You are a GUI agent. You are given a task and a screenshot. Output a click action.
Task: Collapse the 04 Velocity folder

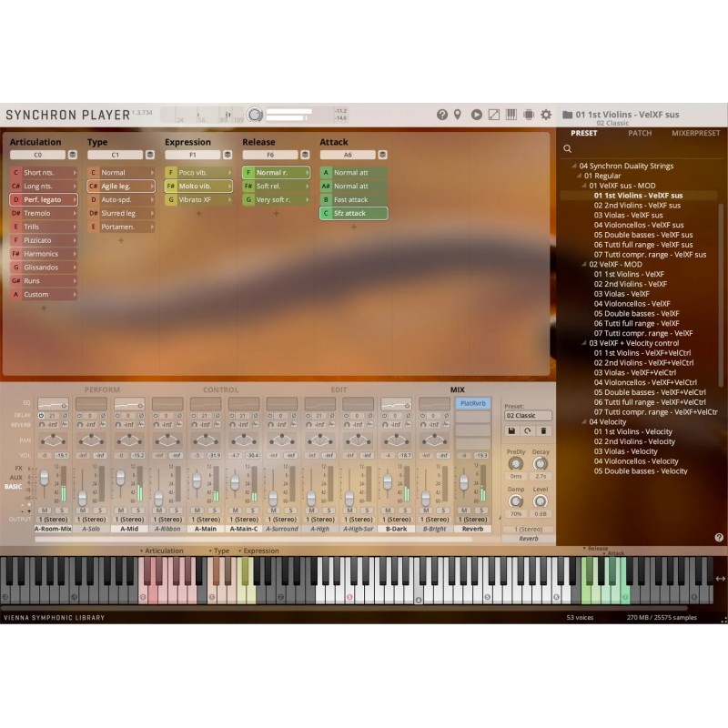583,422
